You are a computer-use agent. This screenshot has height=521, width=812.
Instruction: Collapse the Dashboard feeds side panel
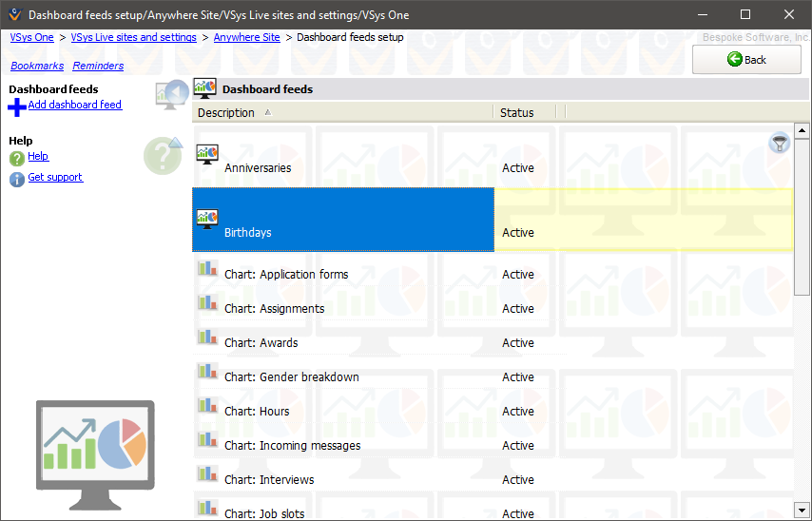click(171, 95)
